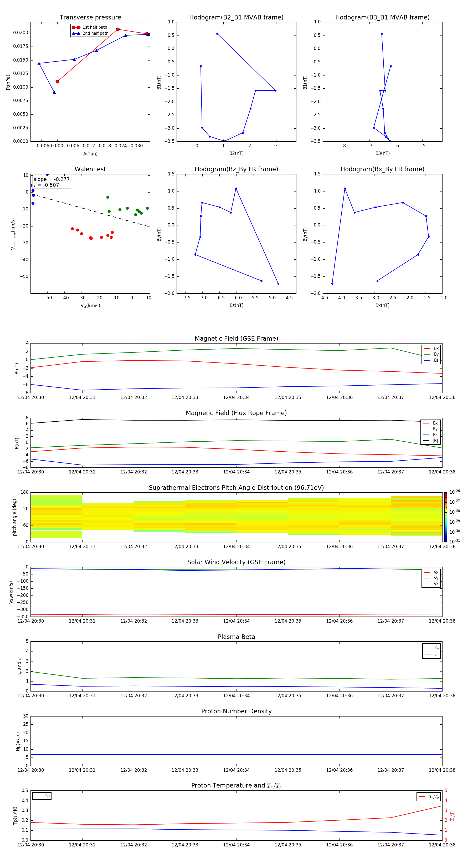Click the 'B2(nT)' x-axis label
The image size is (473, 868).
click(x=236, y=153)
